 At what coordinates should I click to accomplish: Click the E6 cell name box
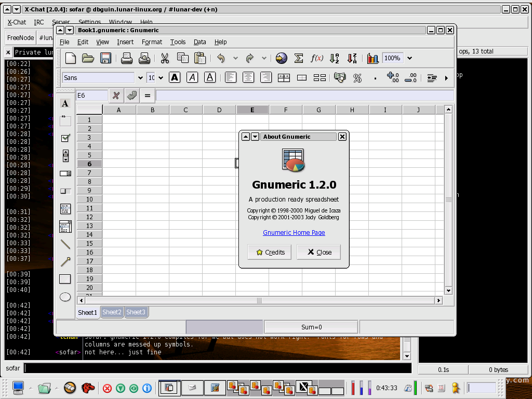click(x=91, y=96)
